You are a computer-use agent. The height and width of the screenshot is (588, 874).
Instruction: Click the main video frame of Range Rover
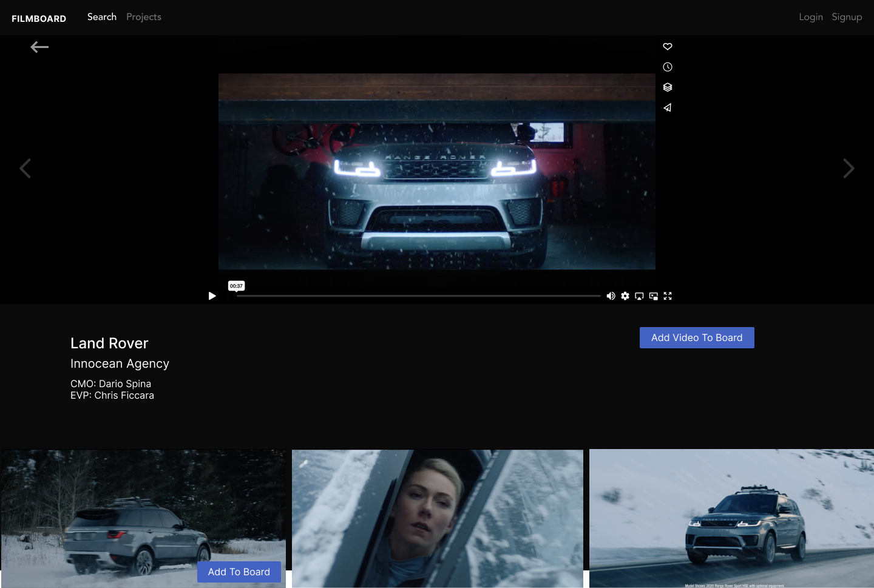pyautogui.click(x=437, y=172)
